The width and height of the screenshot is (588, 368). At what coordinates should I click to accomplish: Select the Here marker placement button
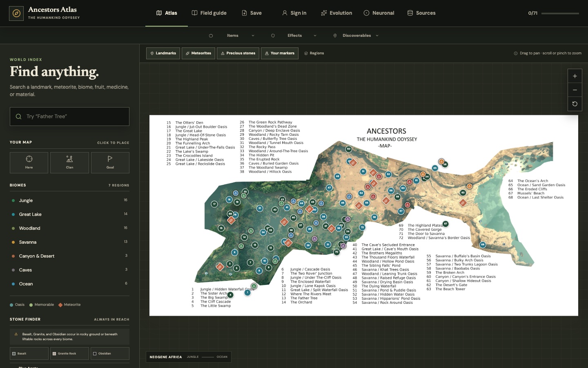coord(29,163)
